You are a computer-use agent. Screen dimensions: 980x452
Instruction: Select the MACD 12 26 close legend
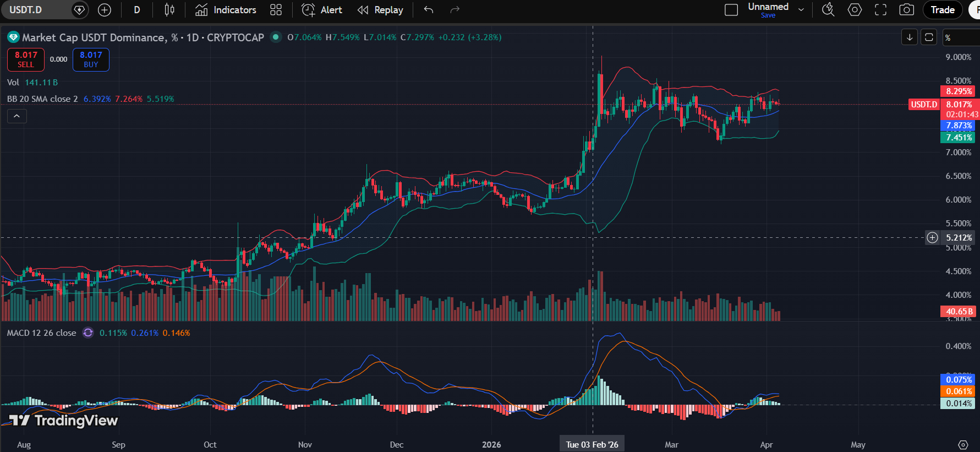(41, 333)
